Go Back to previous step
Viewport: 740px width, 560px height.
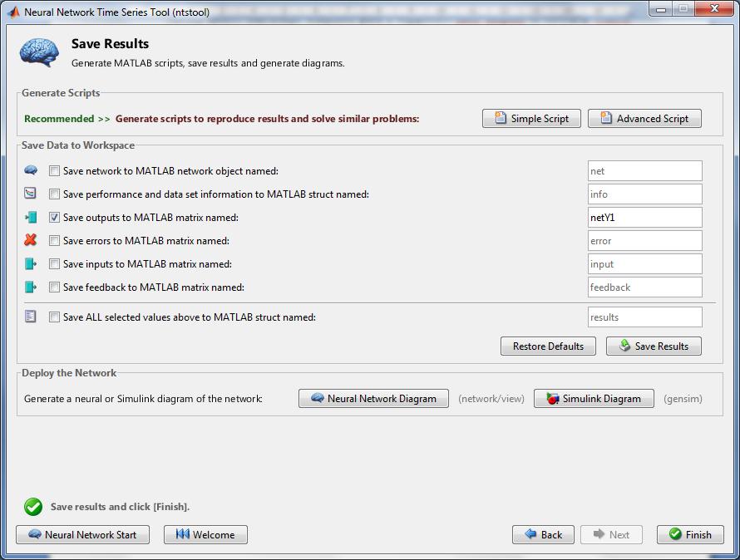coord(543,534)
